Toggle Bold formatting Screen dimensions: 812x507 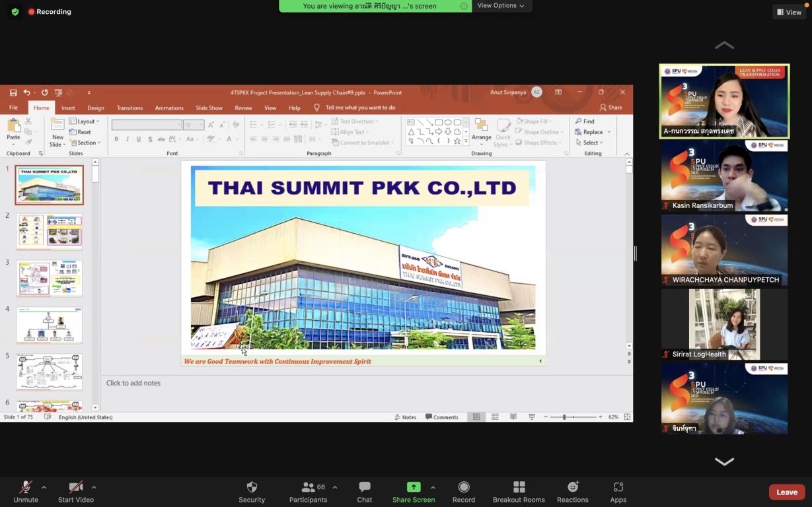tap(116, 139)
